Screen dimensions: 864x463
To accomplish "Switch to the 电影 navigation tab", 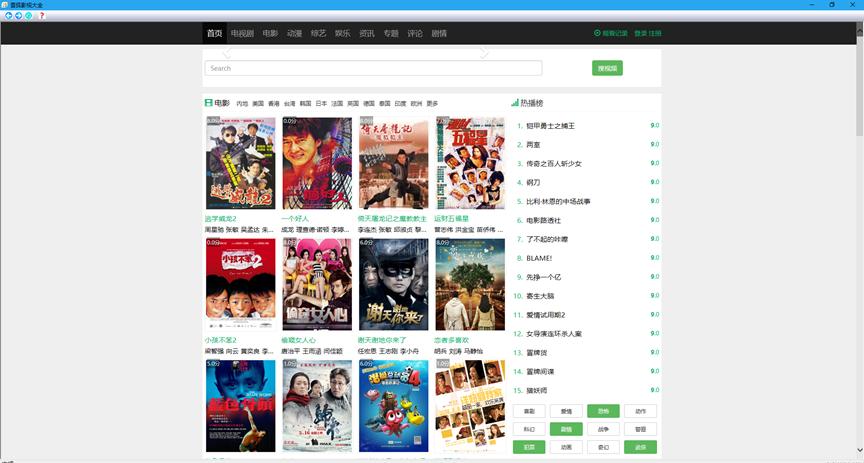I will pos(270,33).
